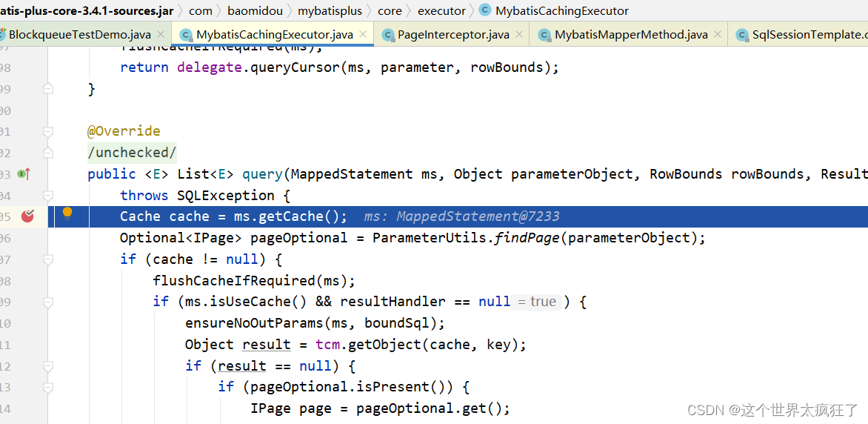Click the folded /unchecked/ annotation text
This screenshot has width=868, height=424.
tap(132, 153)
